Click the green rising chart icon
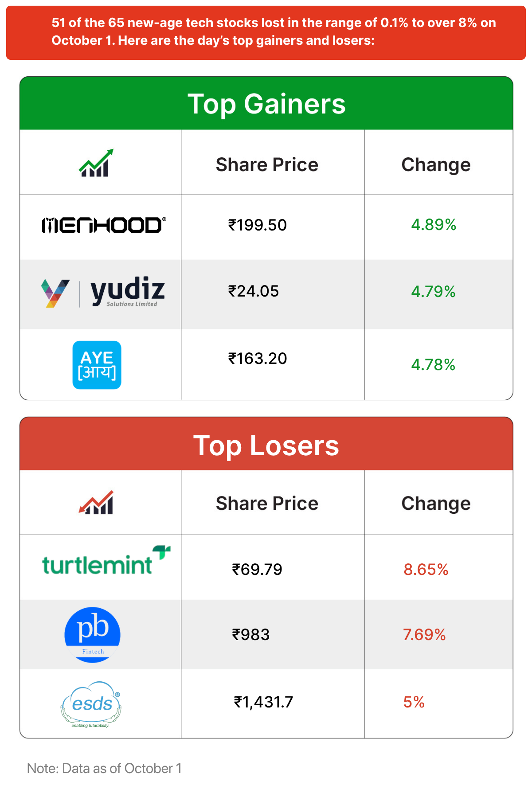 tap(96, 163)
